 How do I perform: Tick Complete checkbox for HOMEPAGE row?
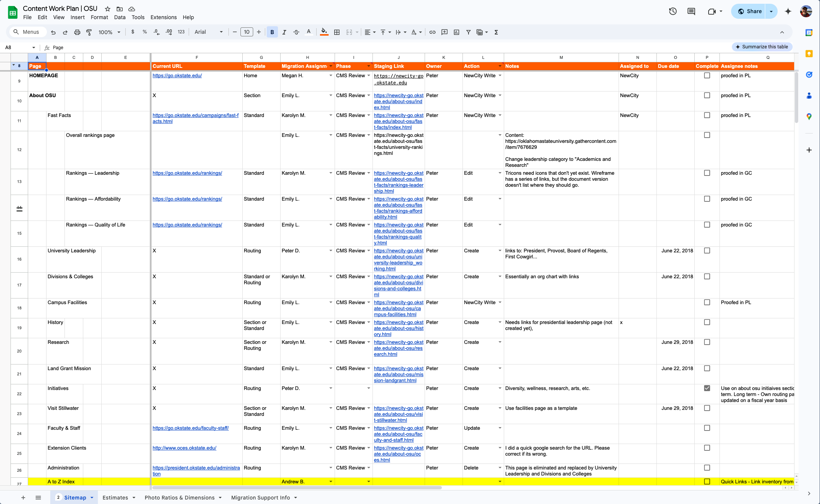click(x=707, y=75)
